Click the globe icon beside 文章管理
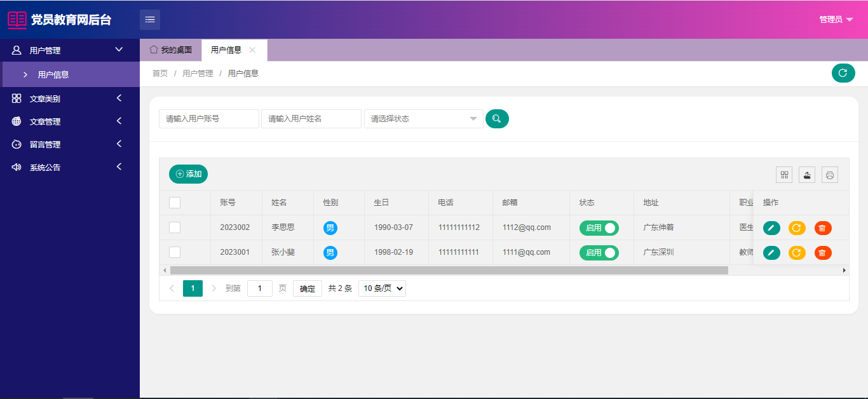The width and height of the screenshot is (868, 399). coord(17,121)
